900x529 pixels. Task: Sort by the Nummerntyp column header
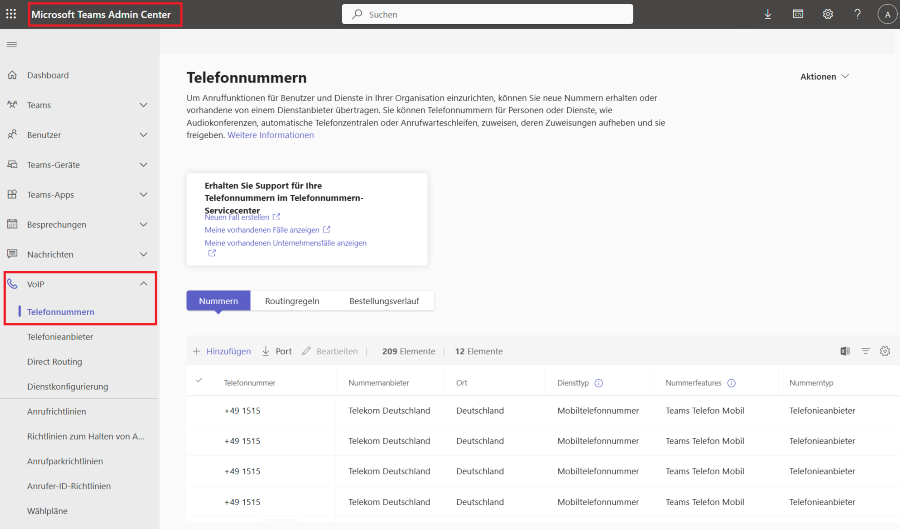[x=811, y=383]
